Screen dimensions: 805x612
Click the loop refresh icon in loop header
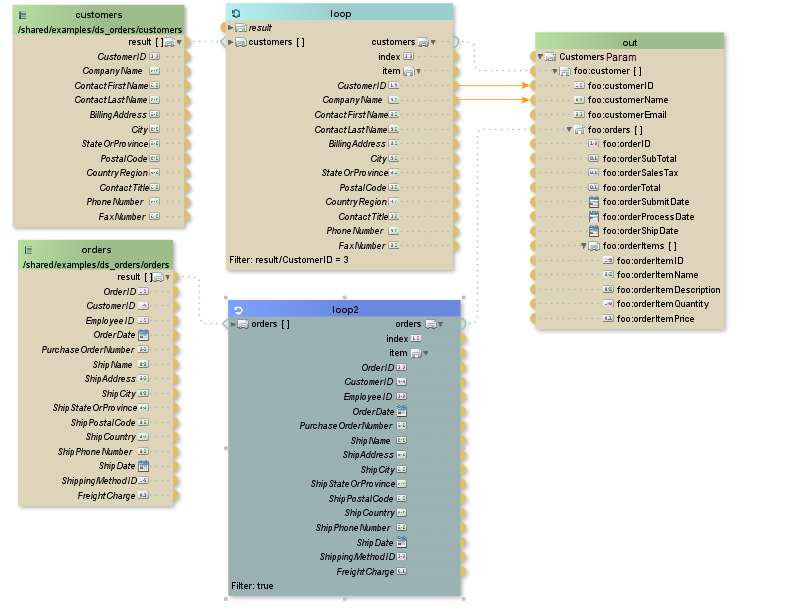[x=236, y=13]
